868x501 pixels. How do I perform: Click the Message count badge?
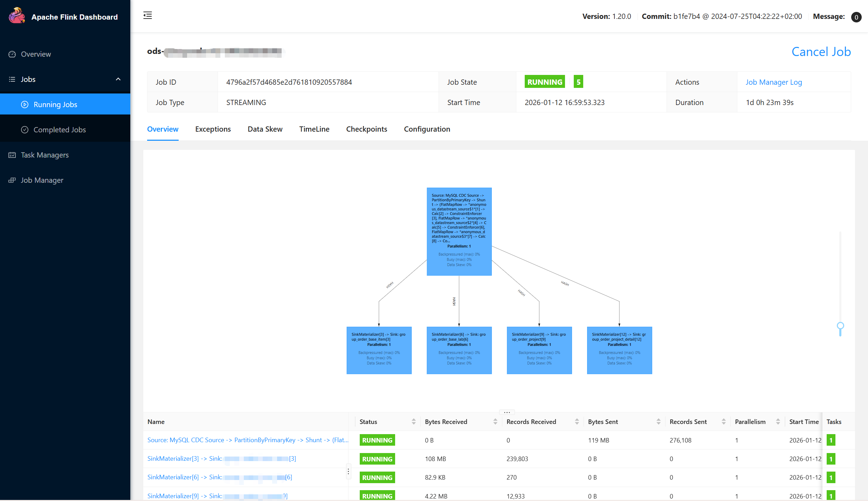point(856,17)
